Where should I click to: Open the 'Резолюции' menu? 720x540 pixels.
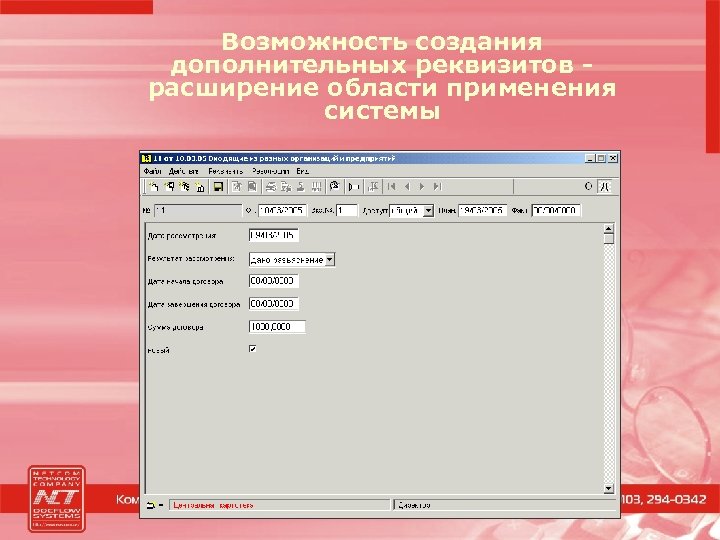pos(270,171)
